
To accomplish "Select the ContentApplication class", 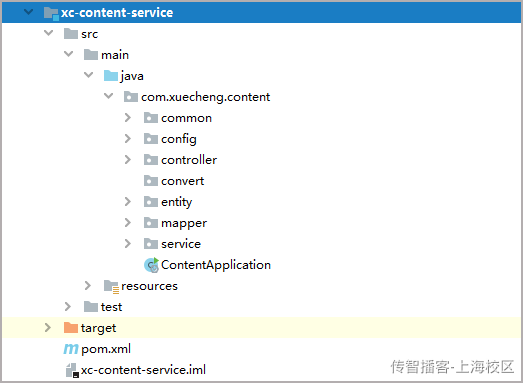I will click(215, 265).
